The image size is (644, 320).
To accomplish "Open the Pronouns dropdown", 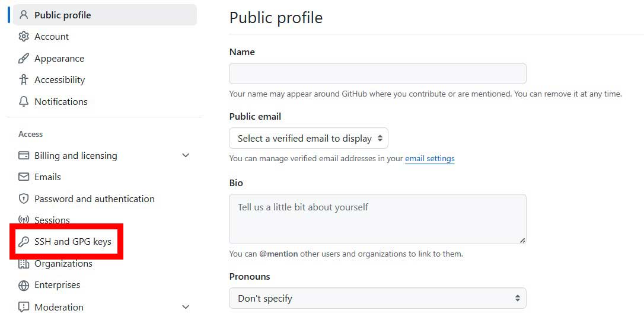I will 378,298.
